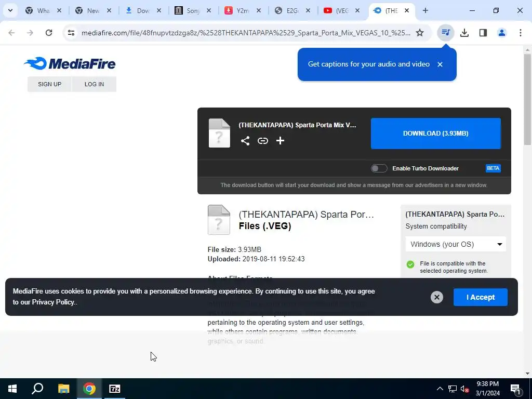The width and height of the screenshot is (532, 399).
Task: Click the share icon in download box
Action: point(245,140)
